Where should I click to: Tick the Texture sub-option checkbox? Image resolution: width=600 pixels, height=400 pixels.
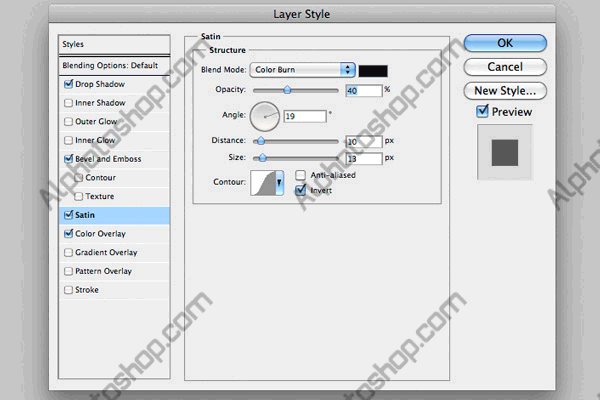[78, 196]
